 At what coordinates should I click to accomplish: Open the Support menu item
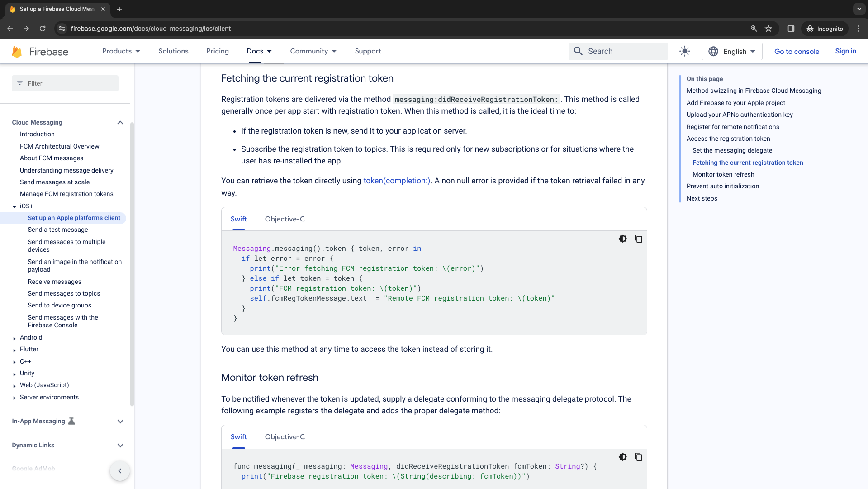click(368, 51)
